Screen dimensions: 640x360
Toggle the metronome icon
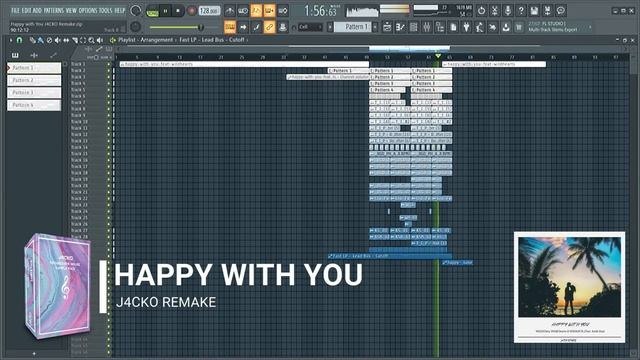[x=230, y=11]
